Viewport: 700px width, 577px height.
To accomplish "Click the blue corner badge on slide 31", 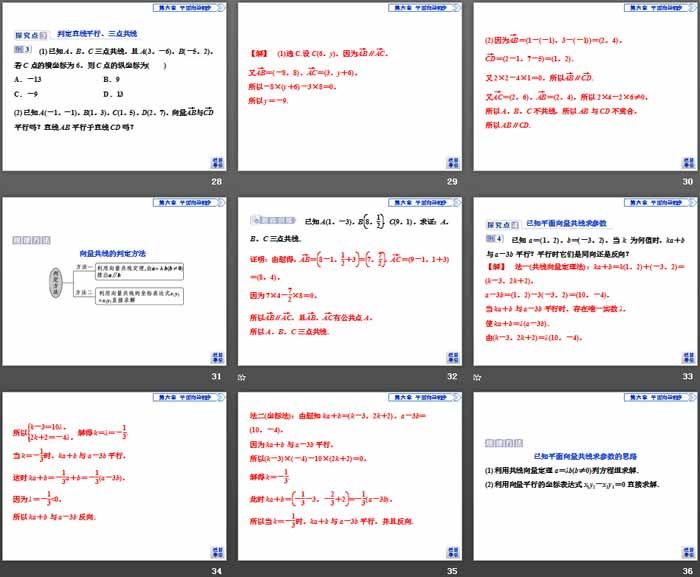I will (x=217, y=358).
